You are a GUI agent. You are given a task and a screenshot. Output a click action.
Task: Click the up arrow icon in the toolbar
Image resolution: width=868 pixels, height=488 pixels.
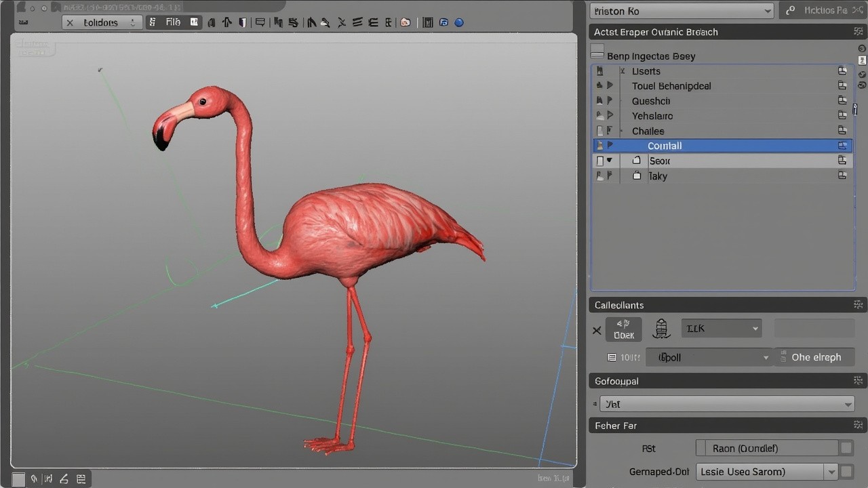[x=227, y=22]
